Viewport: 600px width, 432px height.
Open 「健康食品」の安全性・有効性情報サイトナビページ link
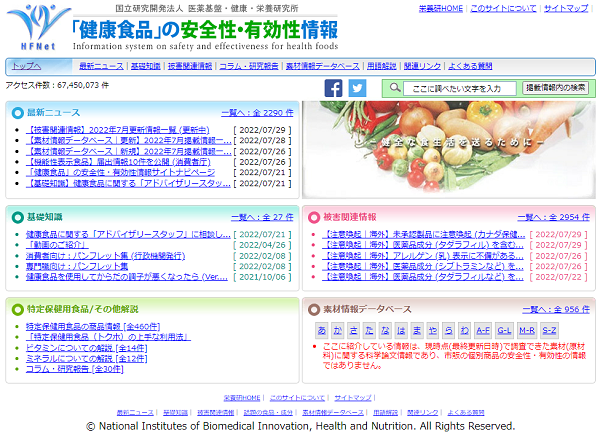point(121,173)
